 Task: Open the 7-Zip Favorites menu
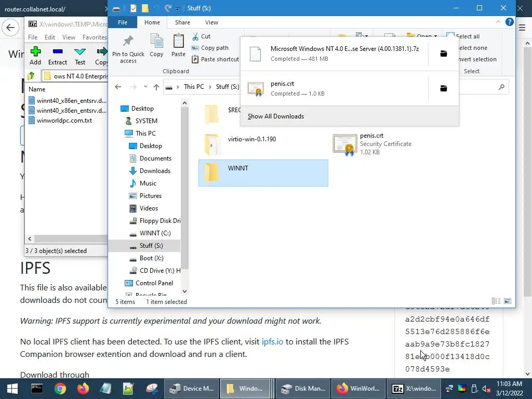tap(95, 37)
